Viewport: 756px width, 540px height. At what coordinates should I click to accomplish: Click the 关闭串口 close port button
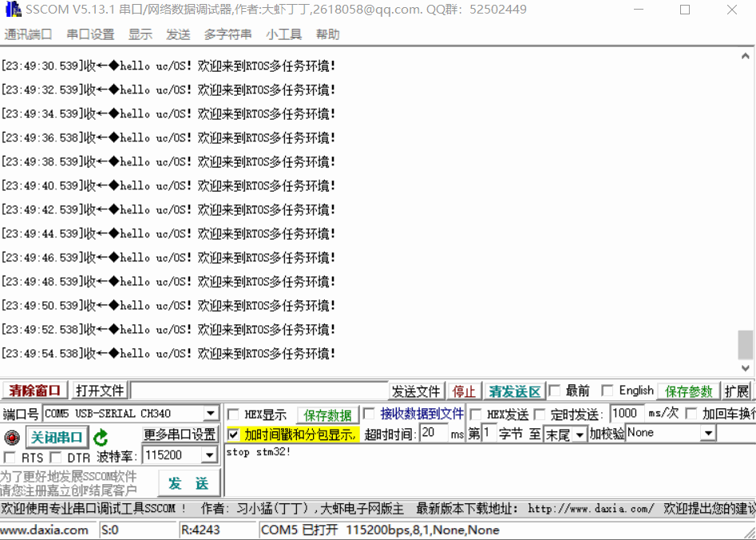tap(57, 437)
